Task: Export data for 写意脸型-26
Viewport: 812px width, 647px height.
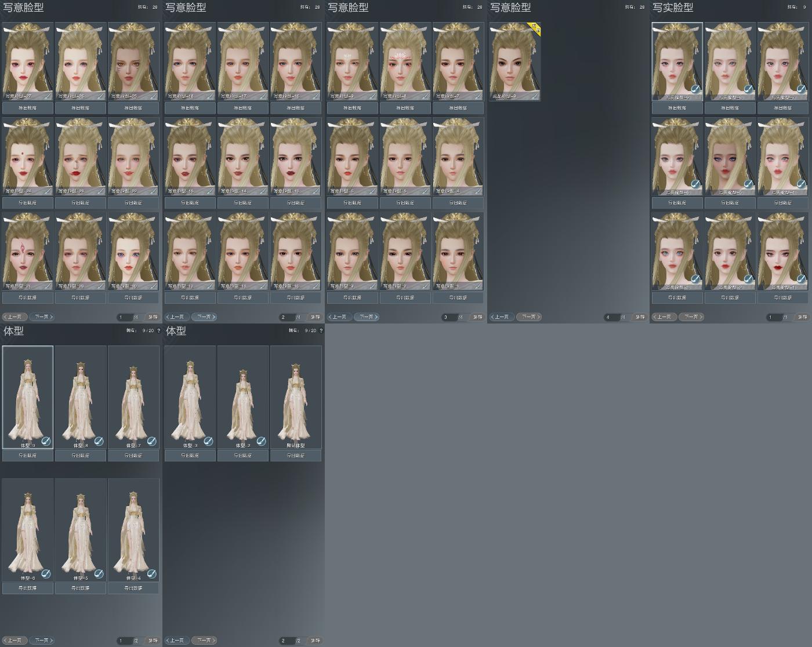Action: pos(81,108)
